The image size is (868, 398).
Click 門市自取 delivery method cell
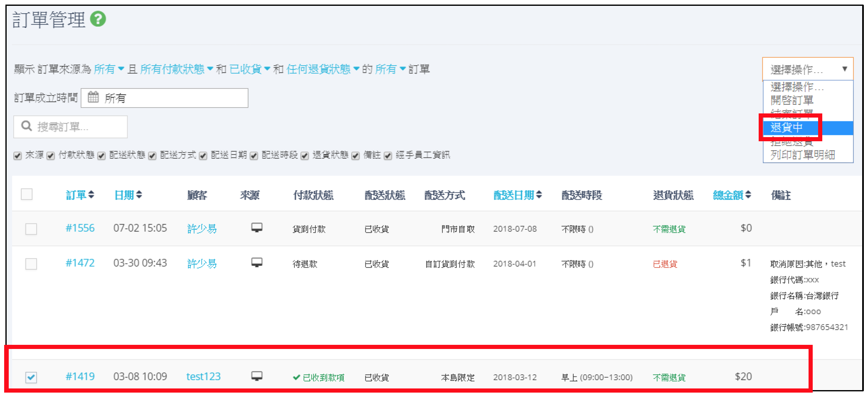click(x=458, y=229)
